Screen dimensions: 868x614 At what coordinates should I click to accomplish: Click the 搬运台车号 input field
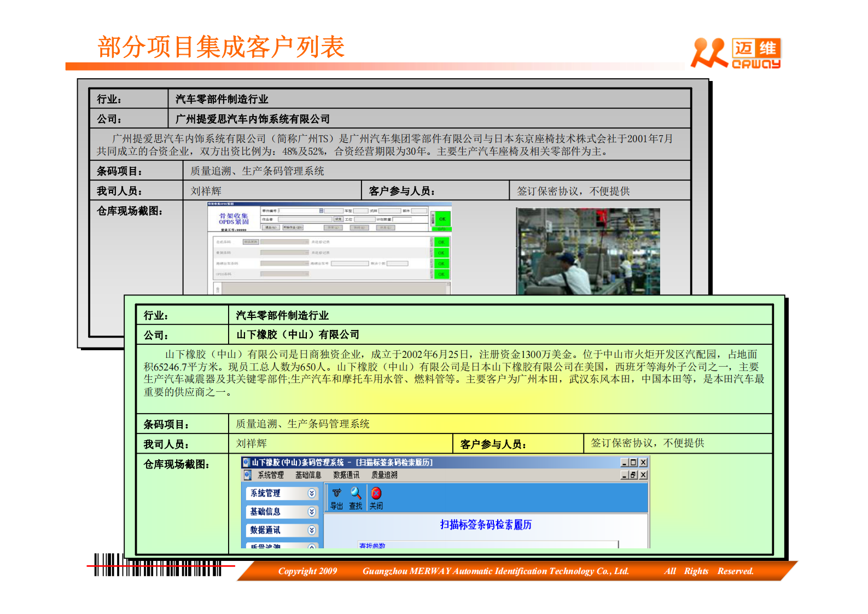click(x=350, y=263)
